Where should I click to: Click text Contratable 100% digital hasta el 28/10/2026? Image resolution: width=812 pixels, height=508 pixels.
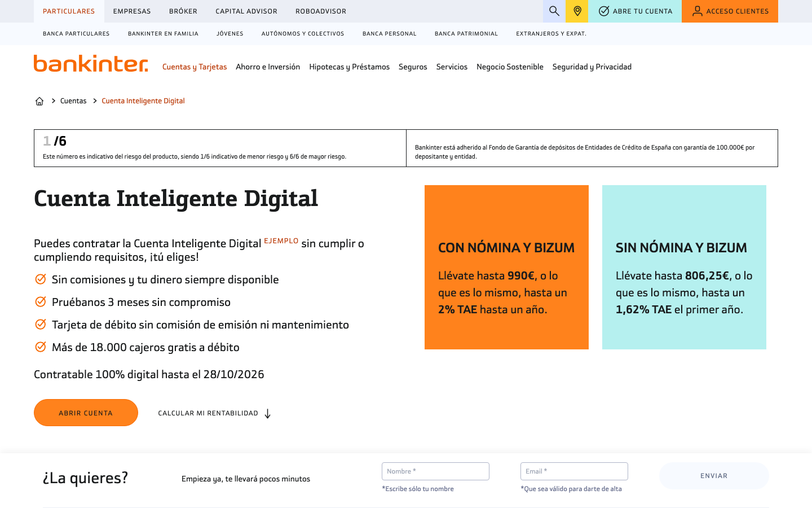(149, 374)
